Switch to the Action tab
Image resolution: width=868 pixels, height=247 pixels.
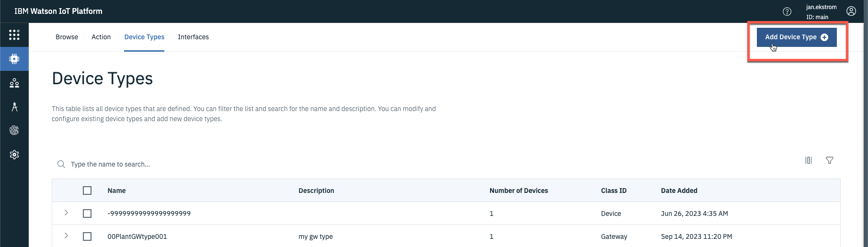click(x=101, y=37)
